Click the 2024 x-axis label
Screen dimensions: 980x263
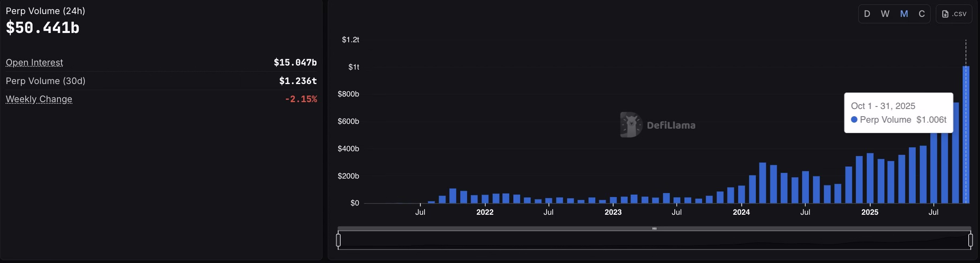click(x=741, y=212)
